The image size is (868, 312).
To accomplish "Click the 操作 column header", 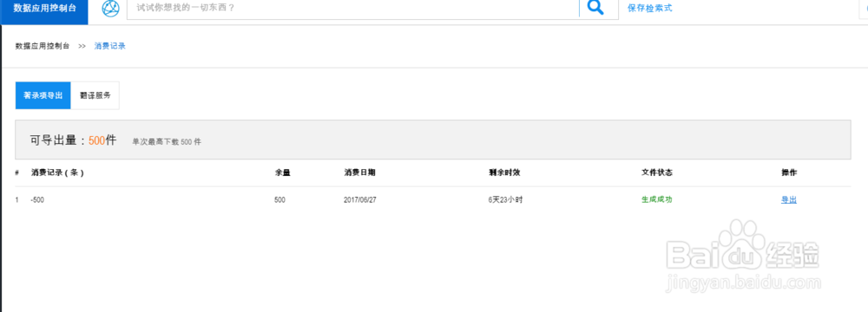I will tap(789, 172).
